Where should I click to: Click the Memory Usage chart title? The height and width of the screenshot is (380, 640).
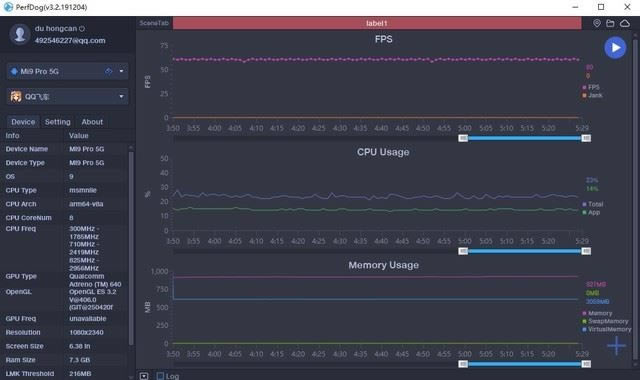tap(383, 265)
